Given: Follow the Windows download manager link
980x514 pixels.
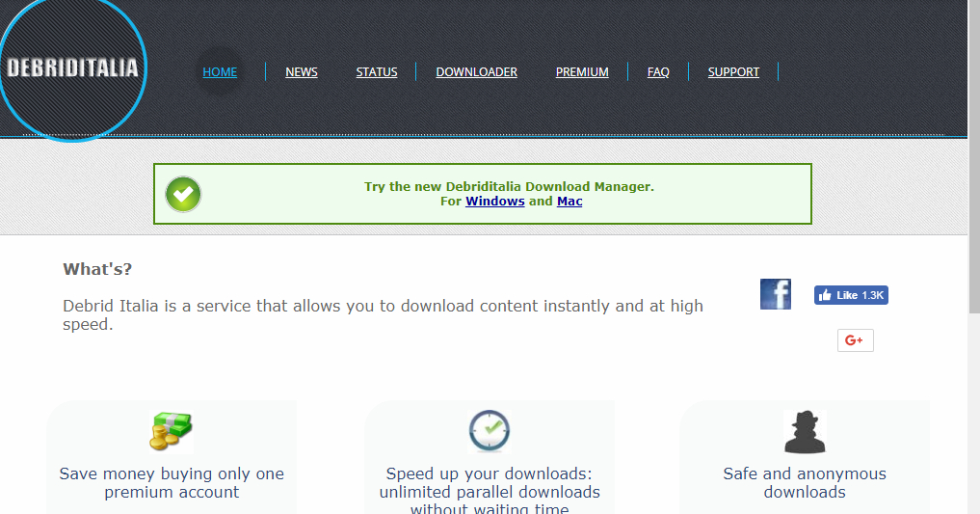Looking at the screenshot, I should point(495,202).
